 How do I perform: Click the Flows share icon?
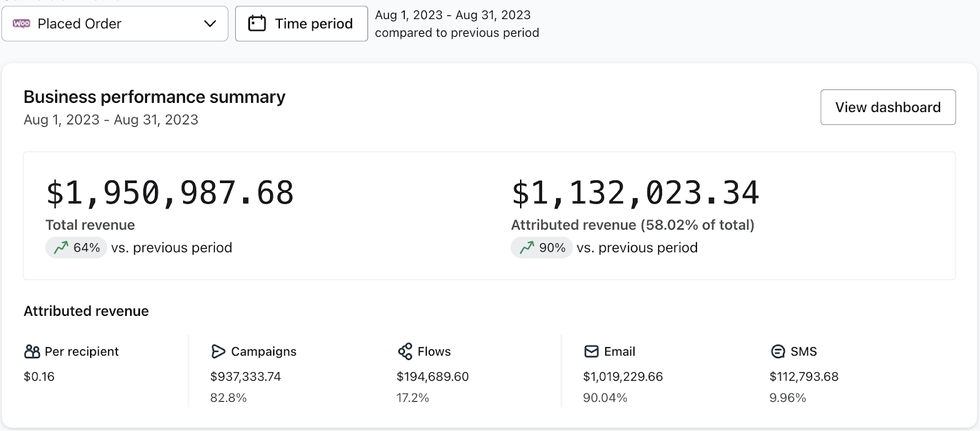tap(405, 351)
